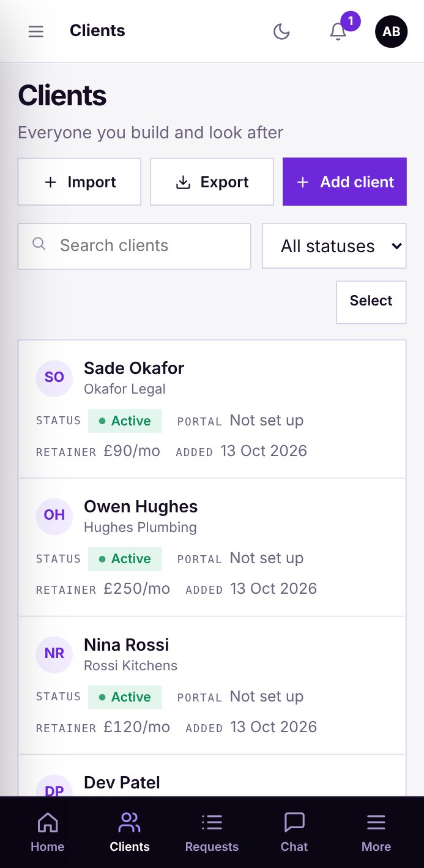Click Rossi Kitchens company text

tap(130, 665)
